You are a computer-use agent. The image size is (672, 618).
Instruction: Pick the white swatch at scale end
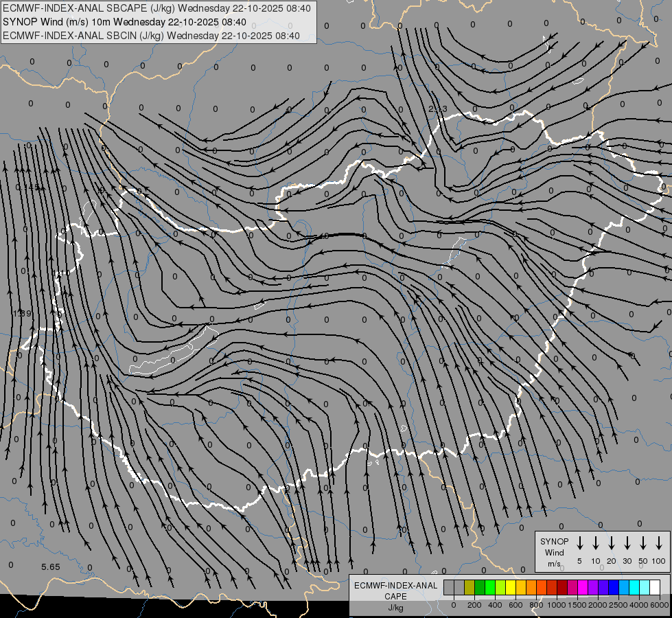pos(655,587)
